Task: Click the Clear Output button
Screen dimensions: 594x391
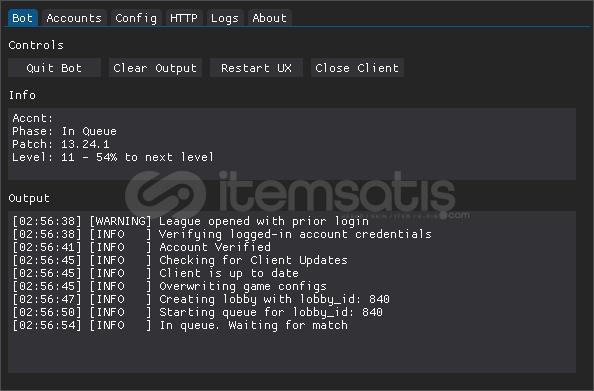Action: 155,68
